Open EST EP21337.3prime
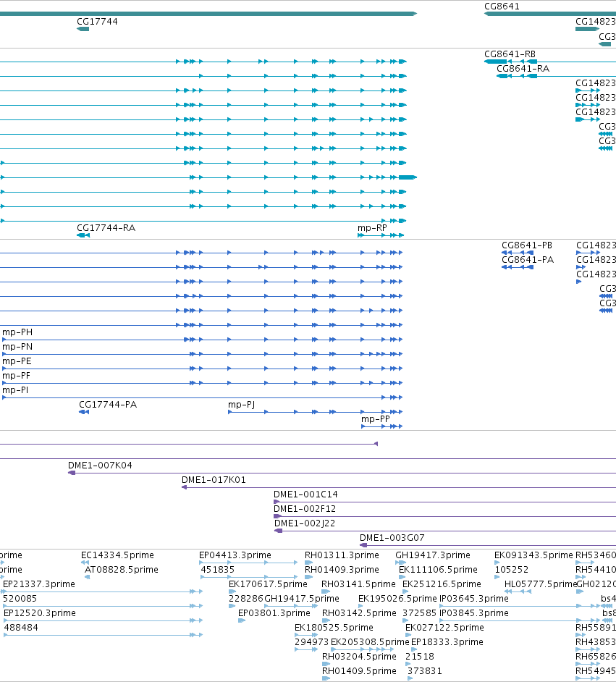This screenshot has height=682, width=616. [x=39, y=584]
